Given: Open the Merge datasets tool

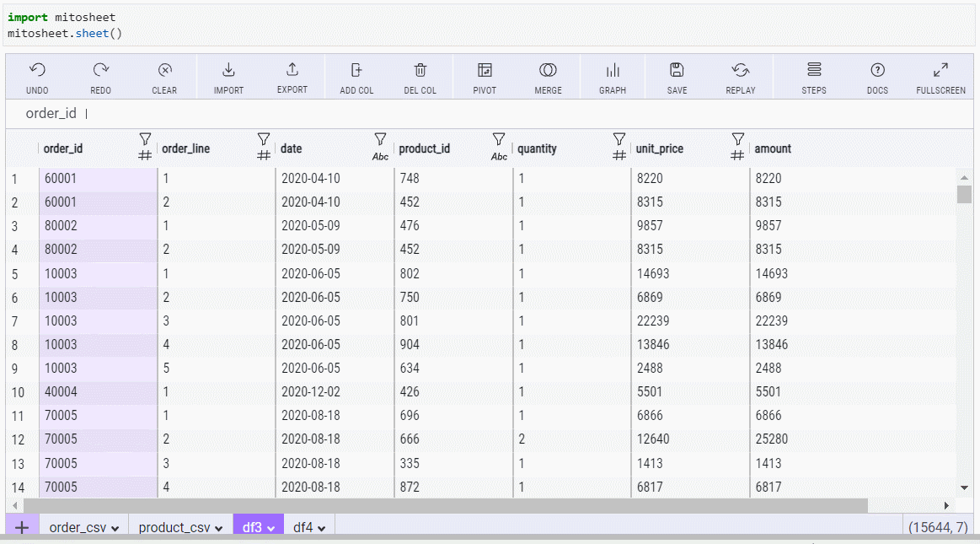Looking at the screenshot, I should 548,71.
